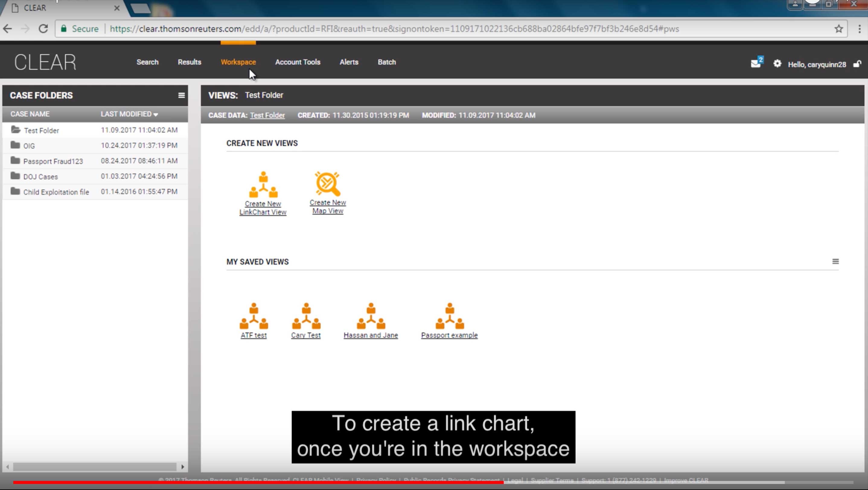Sort by the Last Modified column arrow

(156, 115)
